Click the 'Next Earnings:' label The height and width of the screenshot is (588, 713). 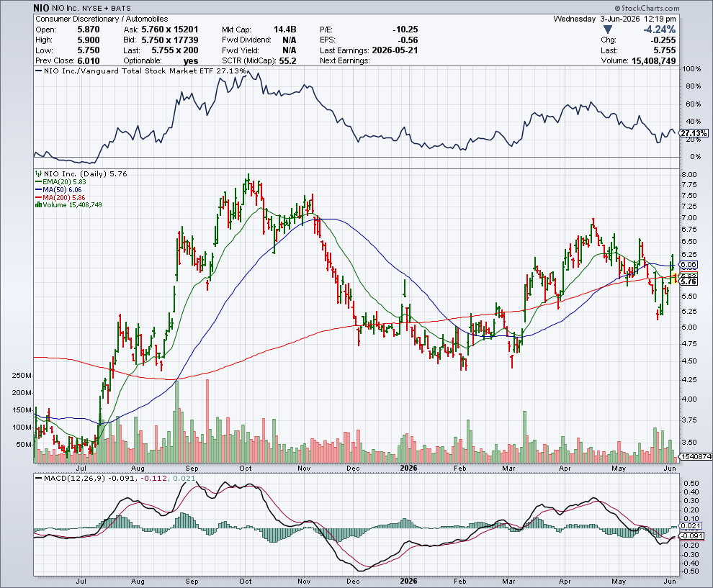[345, 61]
